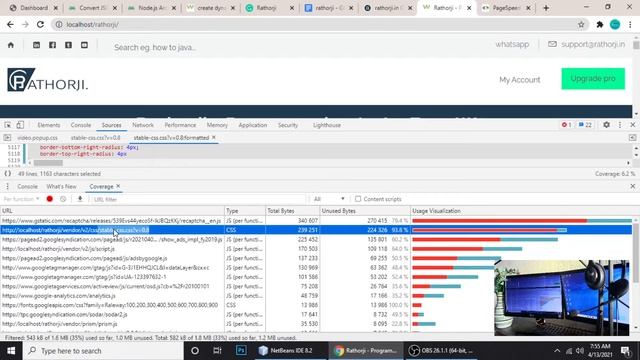Click the Upgrade pro button
640x360 pixels.
(593, 78)
